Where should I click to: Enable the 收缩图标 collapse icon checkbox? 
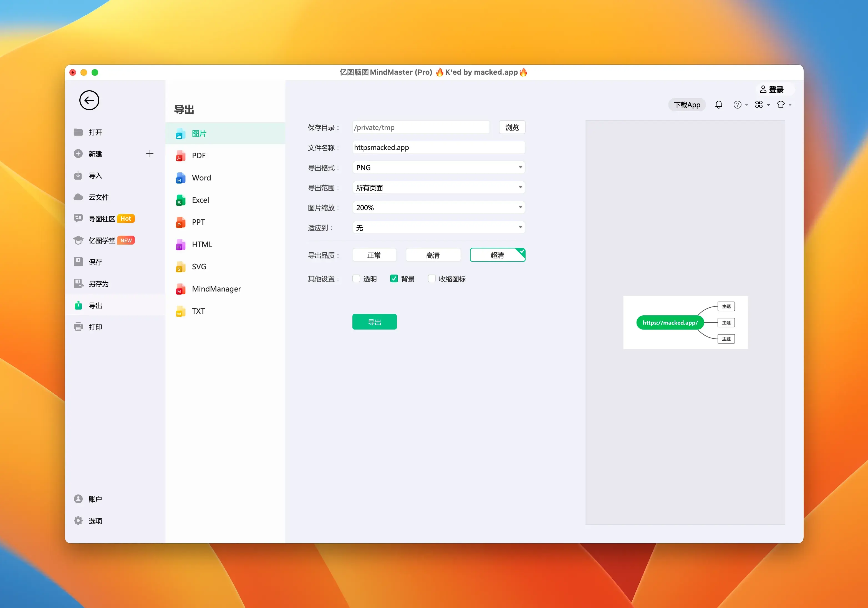click(x=429, y=278)
